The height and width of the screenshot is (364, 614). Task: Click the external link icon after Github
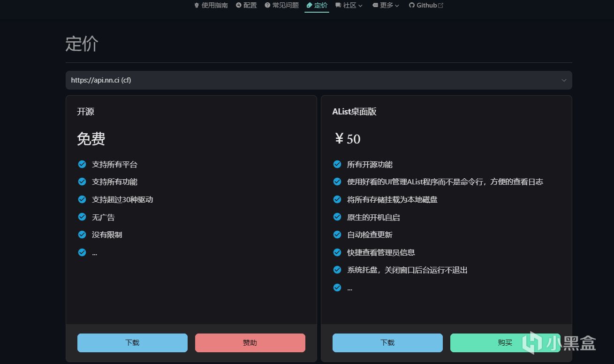tap(440, 5)
